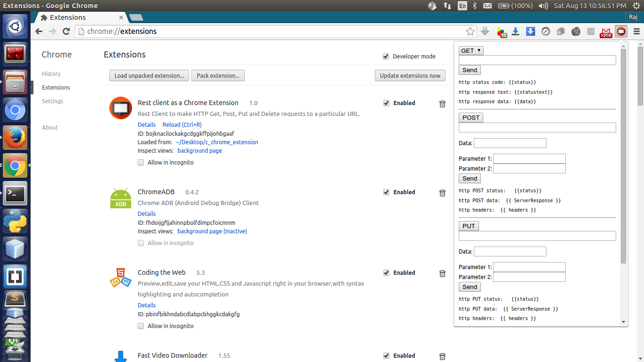
Task: Open Brackets editor from the launcher
Action: pyautogui.click(x=15, y=277)
